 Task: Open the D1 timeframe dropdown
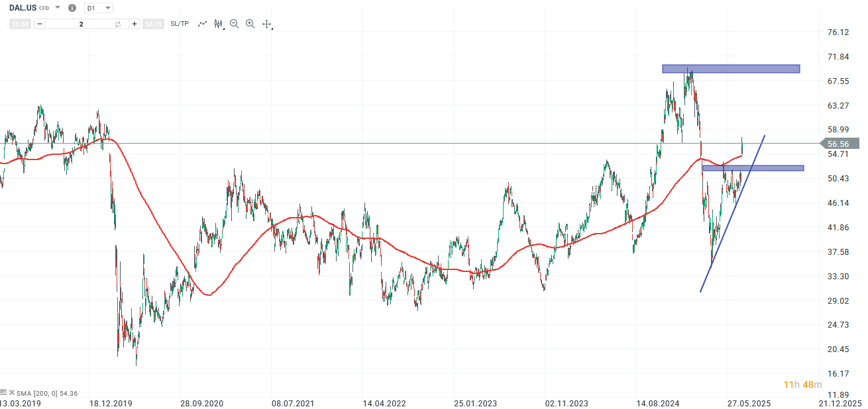point(99,8)
